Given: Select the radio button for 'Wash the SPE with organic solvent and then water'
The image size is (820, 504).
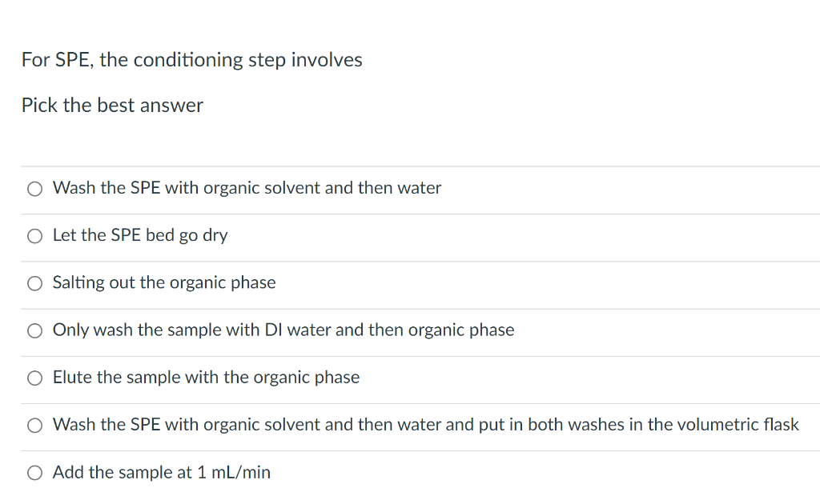Looking at the screenshot, I should tap(34, 188).
